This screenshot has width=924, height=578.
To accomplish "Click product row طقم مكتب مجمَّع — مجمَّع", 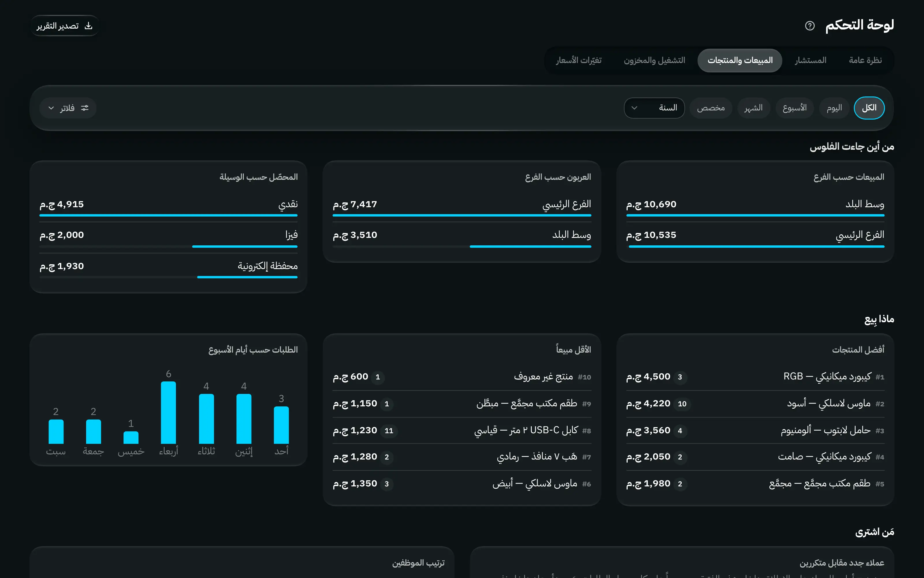I will (755, 484).
